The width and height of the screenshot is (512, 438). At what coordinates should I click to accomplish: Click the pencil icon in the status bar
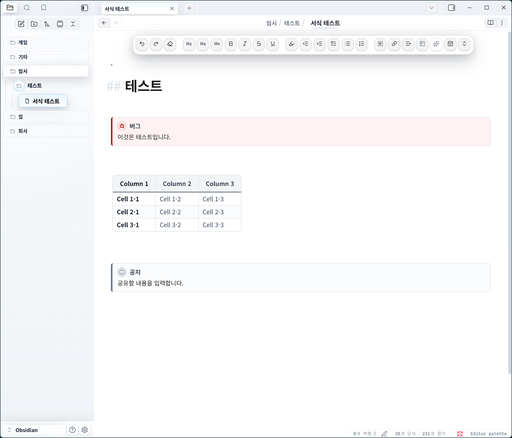(384, 434)
